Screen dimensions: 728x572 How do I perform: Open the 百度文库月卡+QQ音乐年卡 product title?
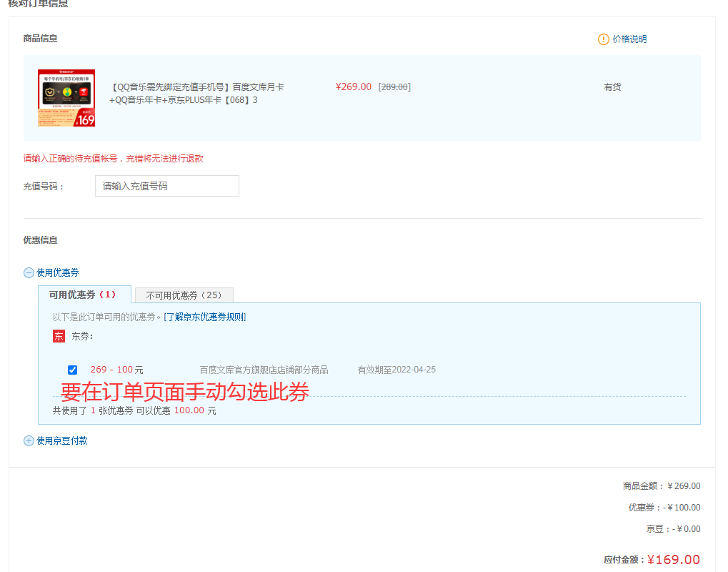tap(196, 94)
